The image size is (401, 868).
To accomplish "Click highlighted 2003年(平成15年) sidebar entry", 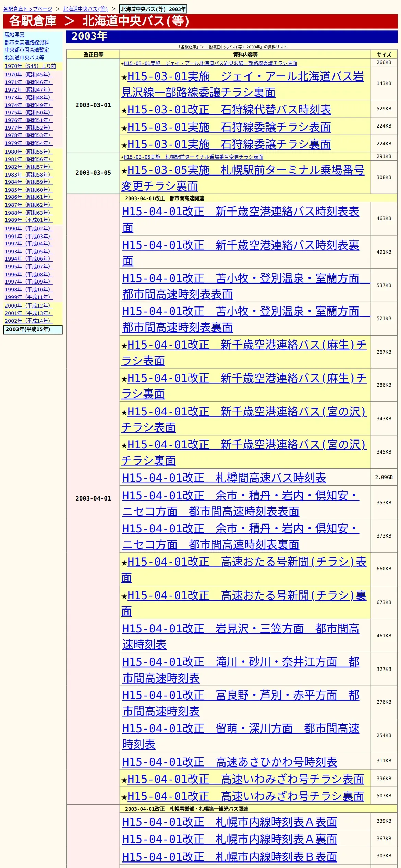I will 33,329.
